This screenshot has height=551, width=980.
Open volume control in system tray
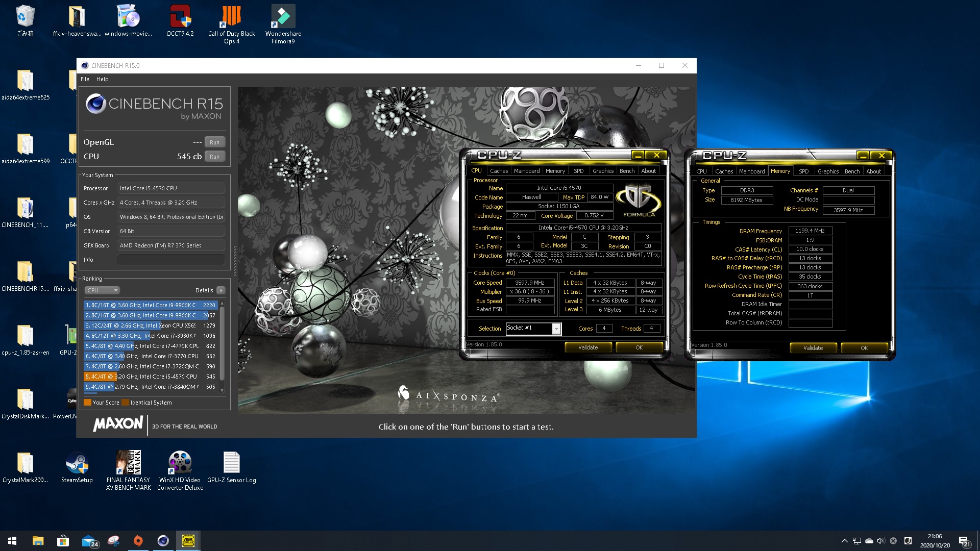tap(881, 541)
